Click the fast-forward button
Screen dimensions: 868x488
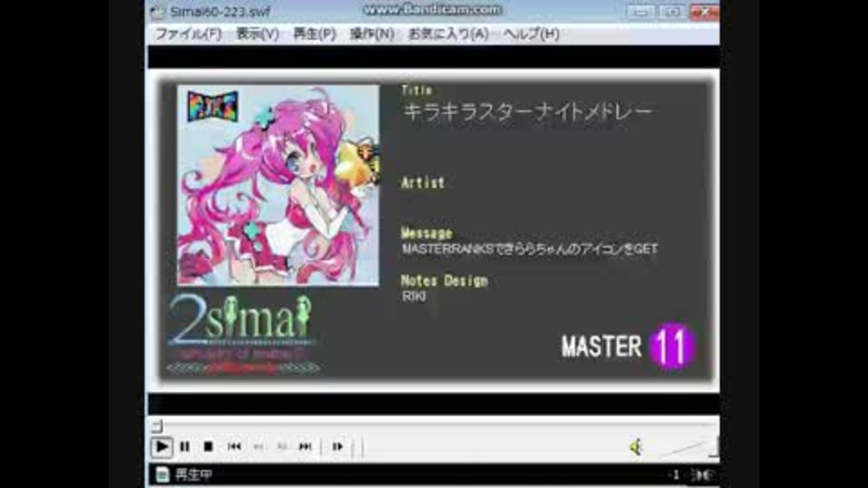click(x=282, y=446)
